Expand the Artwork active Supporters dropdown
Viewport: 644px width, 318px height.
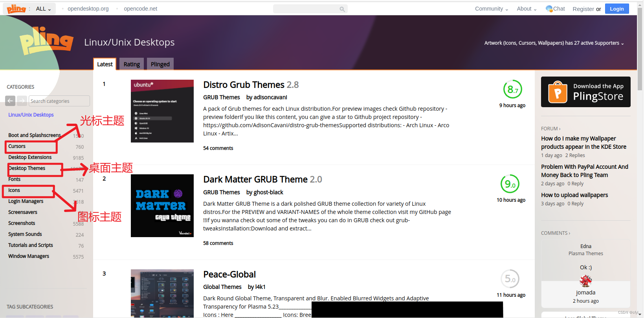point(554,43)
